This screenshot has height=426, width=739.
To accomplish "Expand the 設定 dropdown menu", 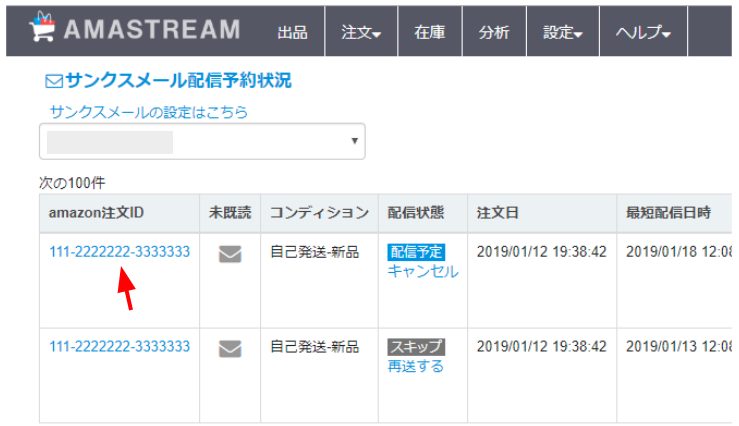I will (563, 33).
